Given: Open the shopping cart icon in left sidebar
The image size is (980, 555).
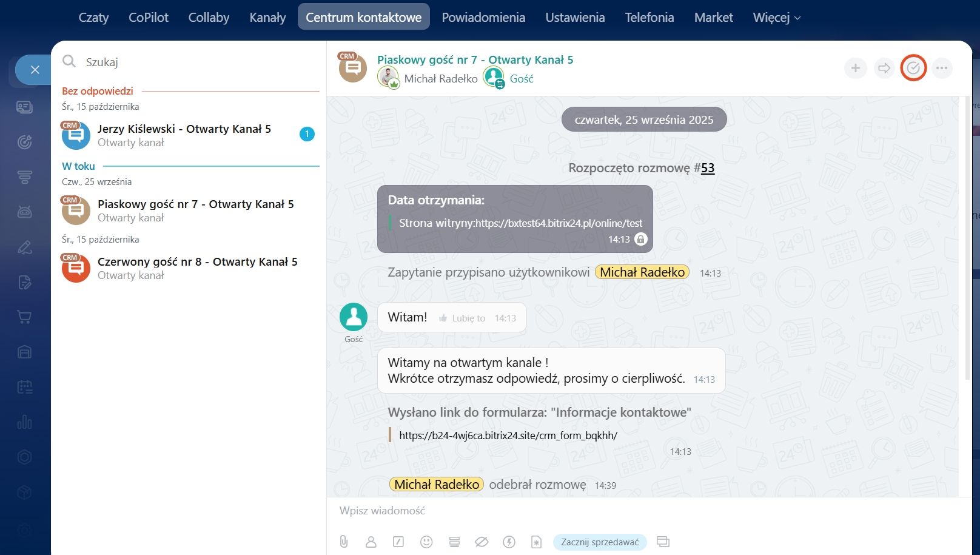Looking at the screenshot, I should 24,317.
